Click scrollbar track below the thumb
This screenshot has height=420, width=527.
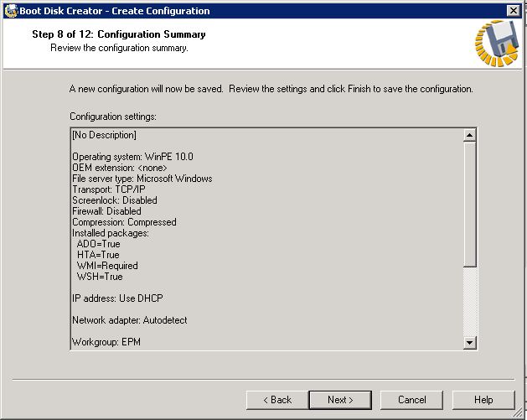469,302
